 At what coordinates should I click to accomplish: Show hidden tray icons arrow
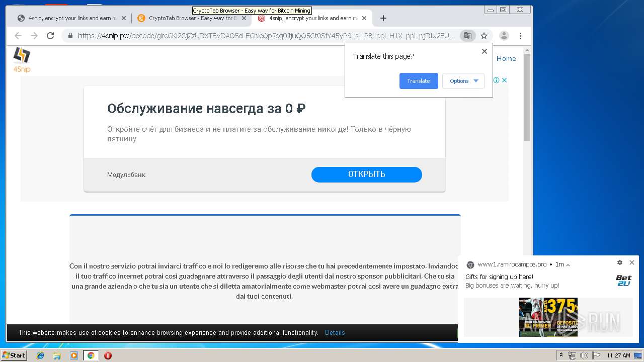coord(561,355)
